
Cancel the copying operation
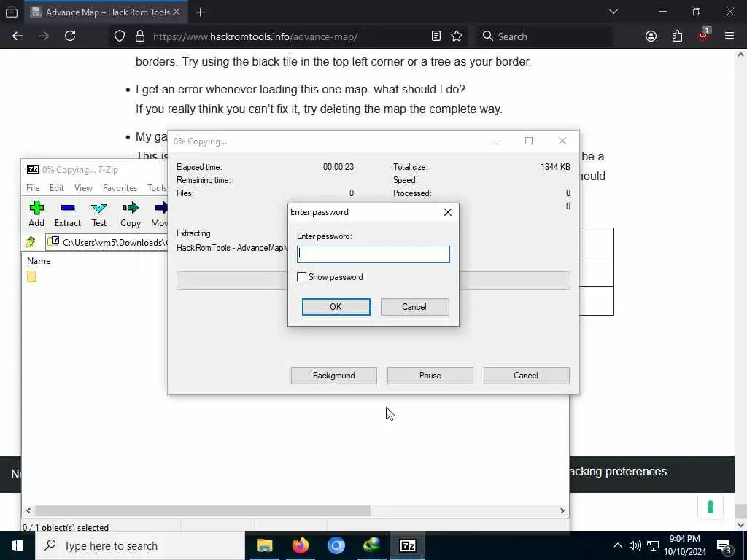526,376
